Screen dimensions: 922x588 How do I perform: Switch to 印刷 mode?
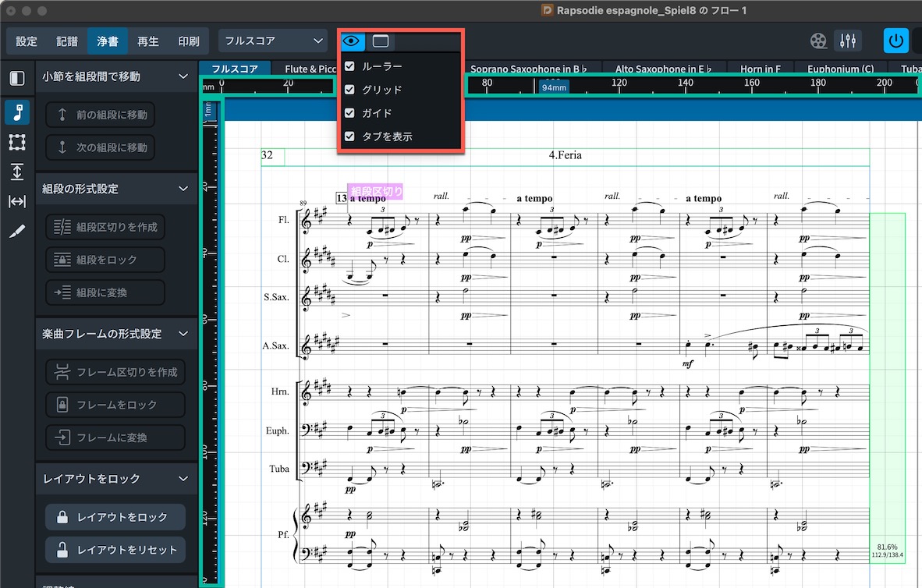[189, 41]
